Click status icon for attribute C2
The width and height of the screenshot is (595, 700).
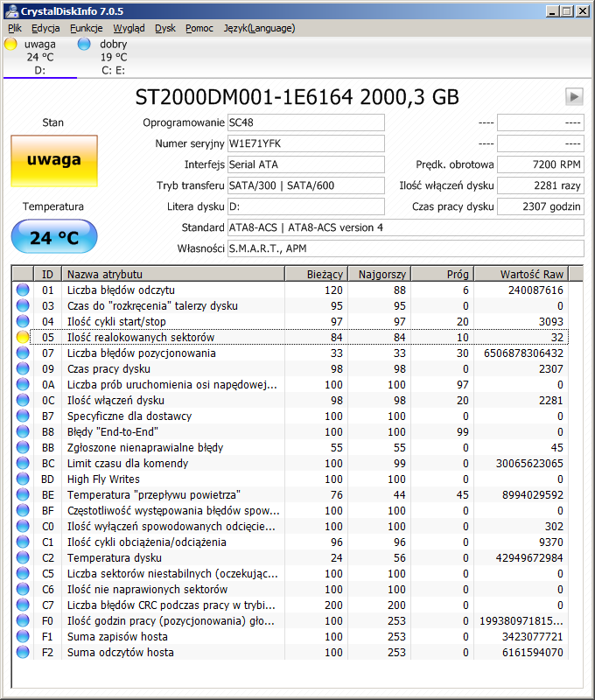click(x=23, y=557)
